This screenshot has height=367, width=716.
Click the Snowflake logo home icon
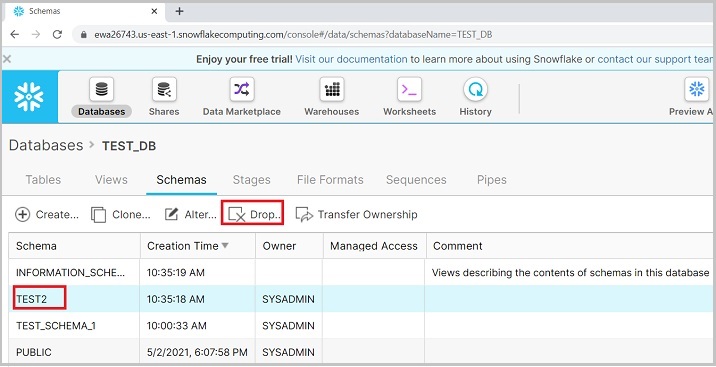coord(29,97)
